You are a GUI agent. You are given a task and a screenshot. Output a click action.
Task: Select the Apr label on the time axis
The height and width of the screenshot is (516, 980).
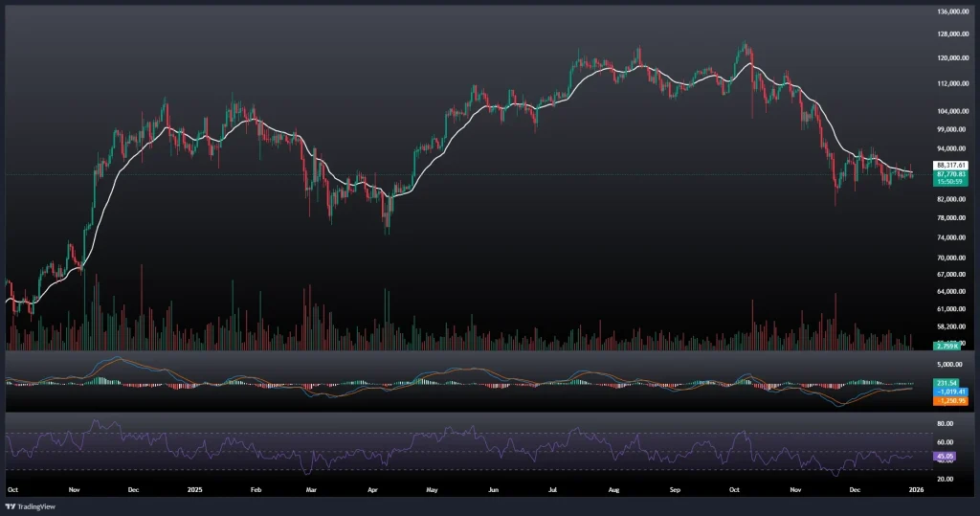click(x=372, y=488)
